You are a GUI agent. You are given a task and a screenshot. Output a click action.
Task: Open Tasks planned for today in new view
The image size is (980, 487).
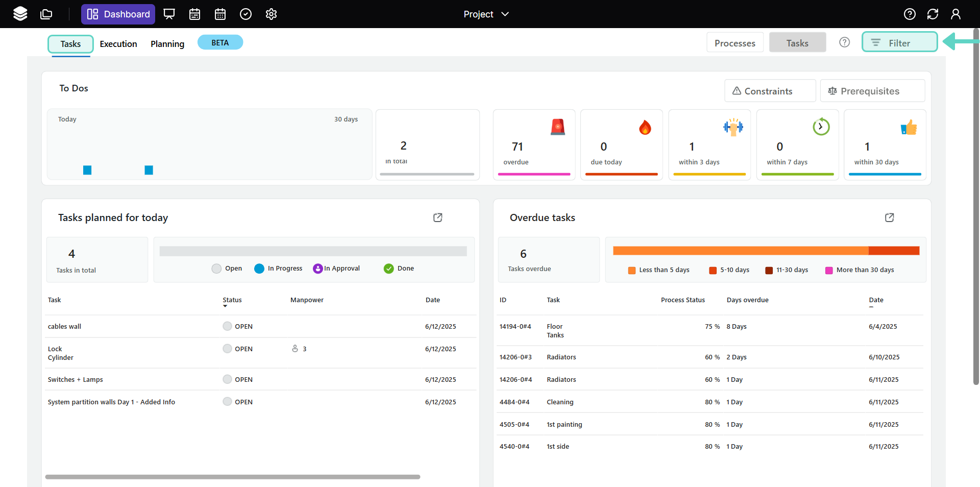(x=437, y=217)
